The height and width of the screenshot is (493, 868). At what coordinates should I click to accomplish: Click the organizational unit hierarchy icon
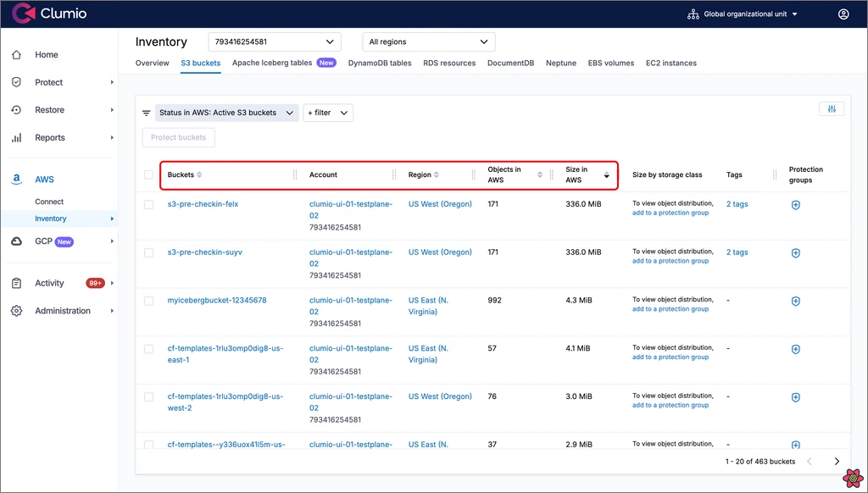coord(693,14)
